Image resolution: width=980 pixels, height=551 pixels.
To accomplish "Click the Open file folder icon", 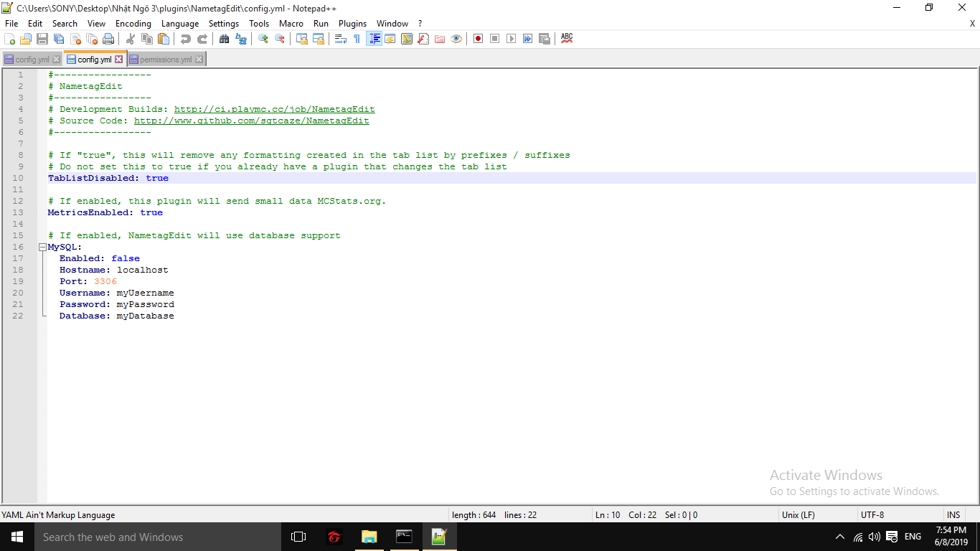I will (26, 39).
